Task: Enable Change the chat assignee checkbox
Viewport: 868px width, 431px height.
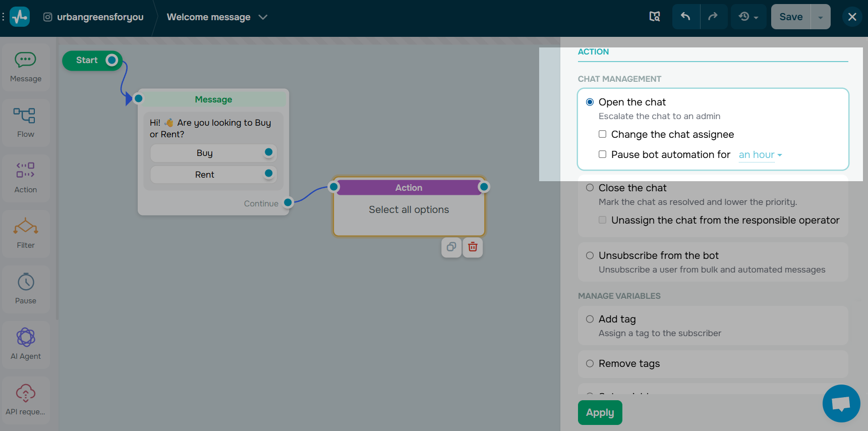Action: pos(602,134)
